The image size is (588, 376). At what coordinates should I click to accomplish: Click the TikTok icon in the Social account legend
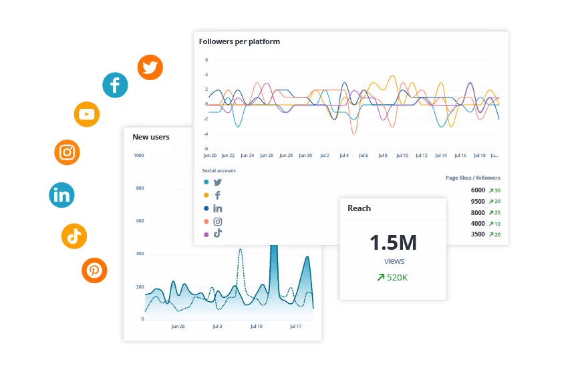point(218,234)
